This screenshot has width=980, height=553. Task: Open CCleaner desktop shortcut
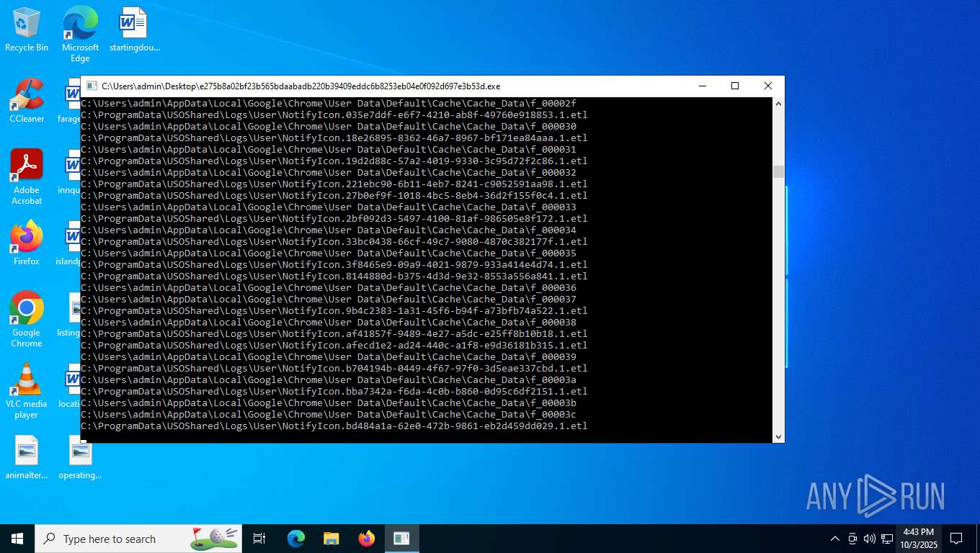tap(27, 101)
